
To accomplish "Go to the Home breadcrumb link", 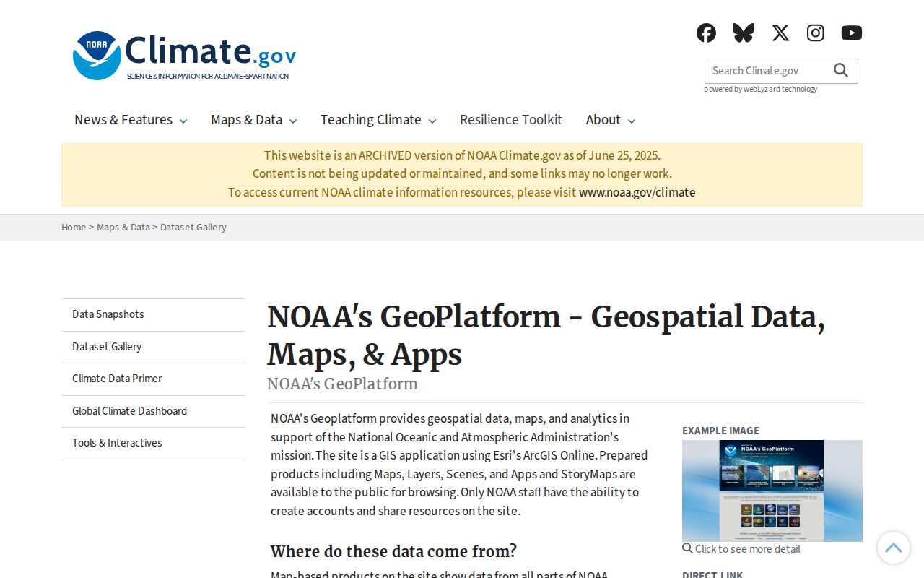I will tap(74, 227).
